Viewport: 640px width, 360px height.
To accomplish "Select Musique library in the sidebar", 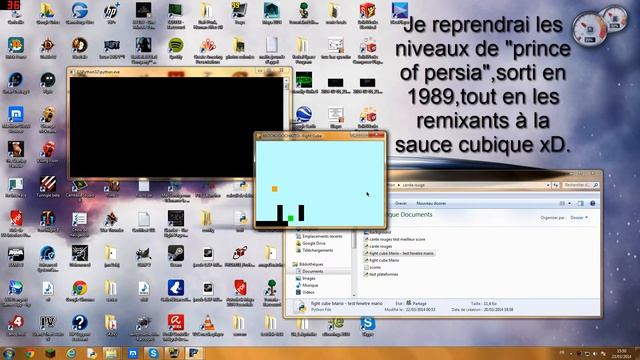I will [x=310, y=285].
